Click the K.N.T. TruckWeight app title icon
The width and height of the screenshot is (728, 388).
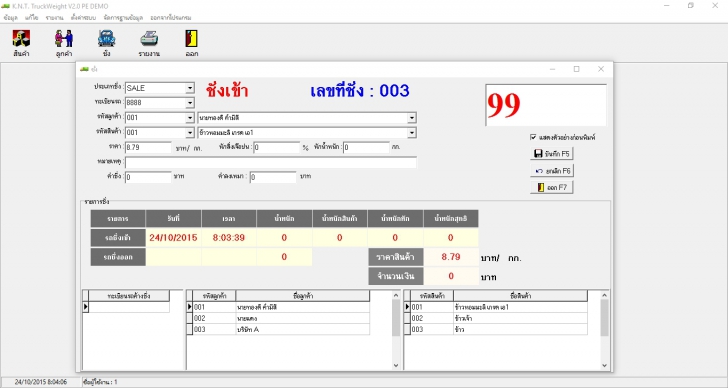pyautogui.click(x=5, y=6)
